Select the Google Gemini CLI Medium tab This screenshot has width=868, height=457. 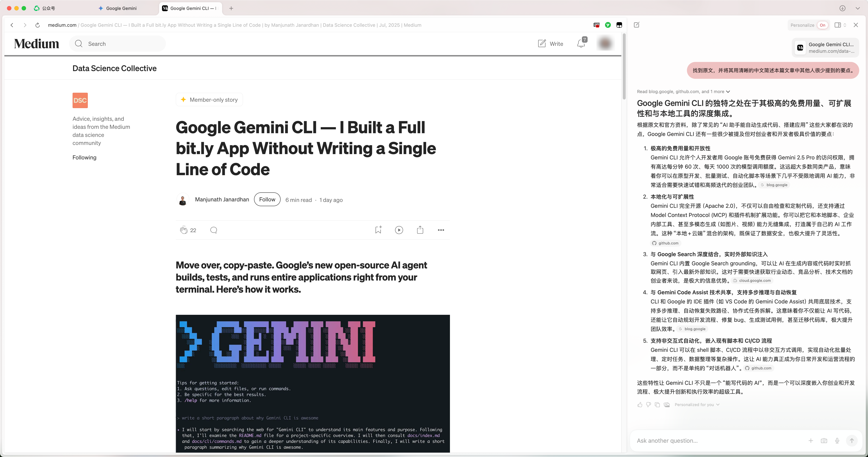coord(190,8)
